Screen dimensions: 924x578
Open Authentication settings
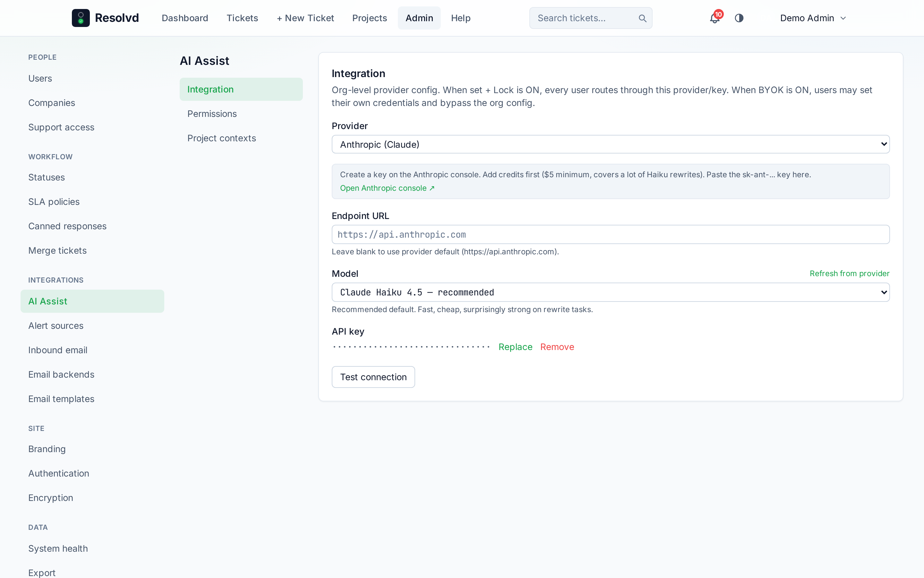92,474
